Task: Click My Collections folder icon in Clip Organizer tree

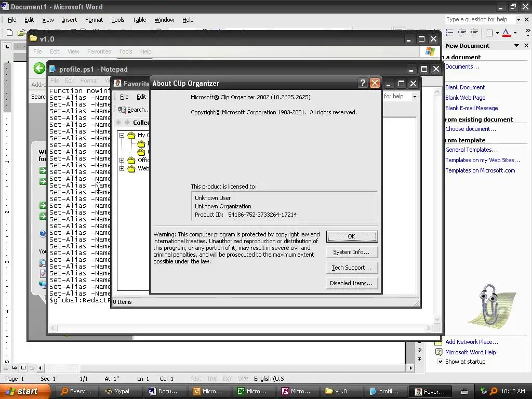Action: 131,136
